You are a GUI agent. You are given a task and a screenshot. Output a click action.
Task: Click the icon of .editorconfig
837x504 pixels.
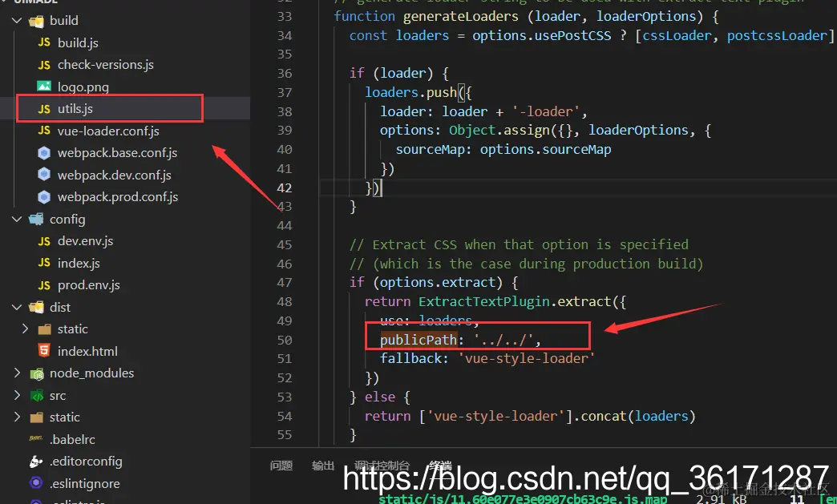pos(36,462)
